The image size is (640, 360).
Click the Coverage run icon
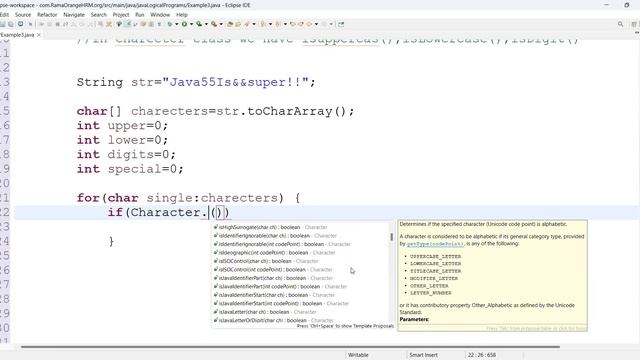point(199,24)
